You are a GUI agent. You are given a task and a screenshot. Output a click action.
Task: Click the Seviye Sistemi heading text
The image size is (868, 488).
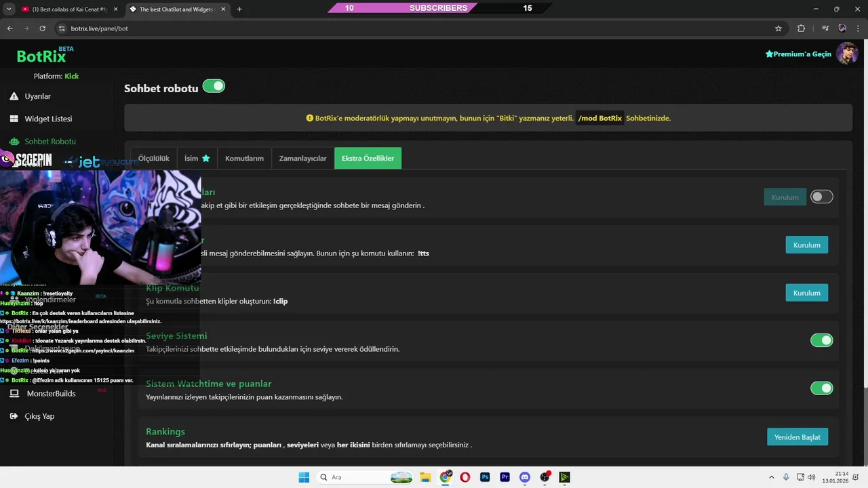coord(177,335)
